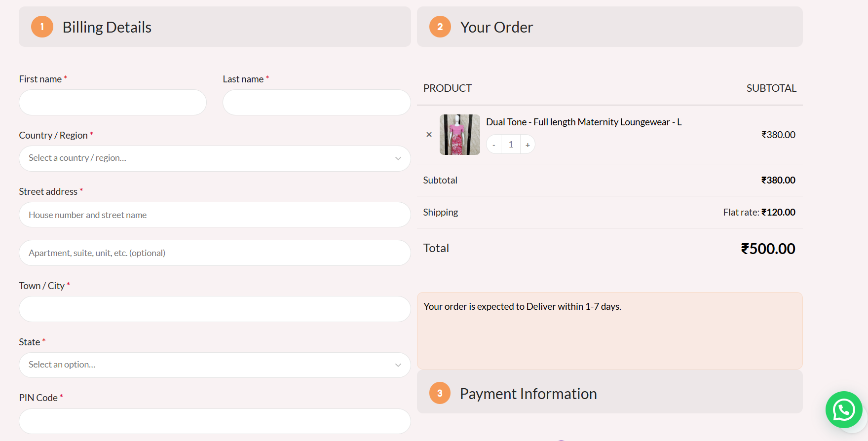
Task: Click the Dual Tone loungewear thumbnail
Action: click(x=459, y=135)
